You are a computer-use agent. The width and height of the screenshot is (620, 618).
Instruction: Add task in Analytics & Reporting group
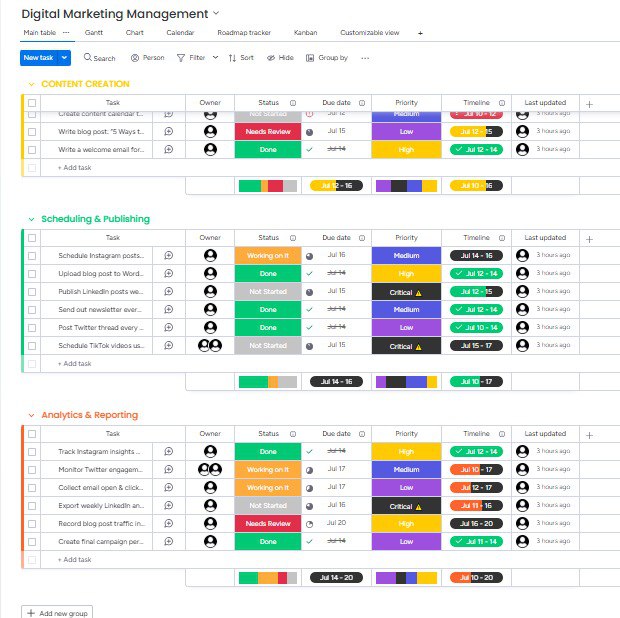pos(75,559)
